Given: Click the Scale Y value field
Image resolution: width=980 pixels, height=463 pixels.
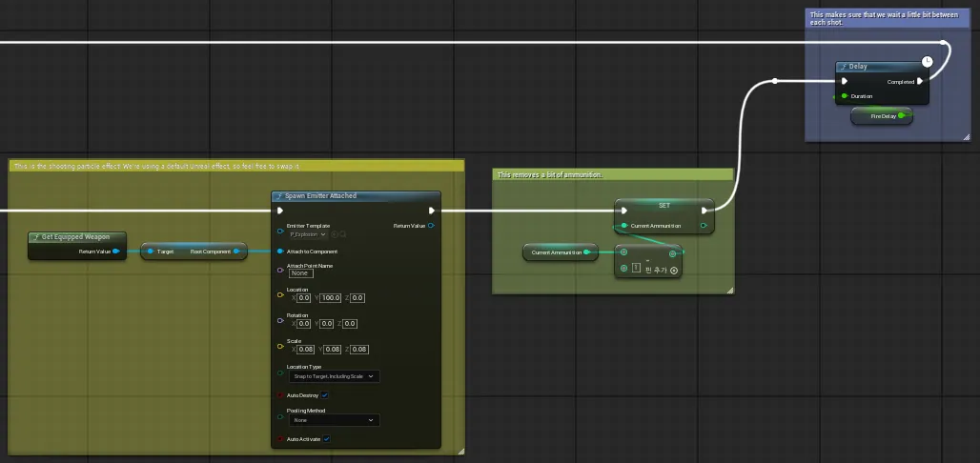Looking at the screenshot, I should click(x=333, y=350).
